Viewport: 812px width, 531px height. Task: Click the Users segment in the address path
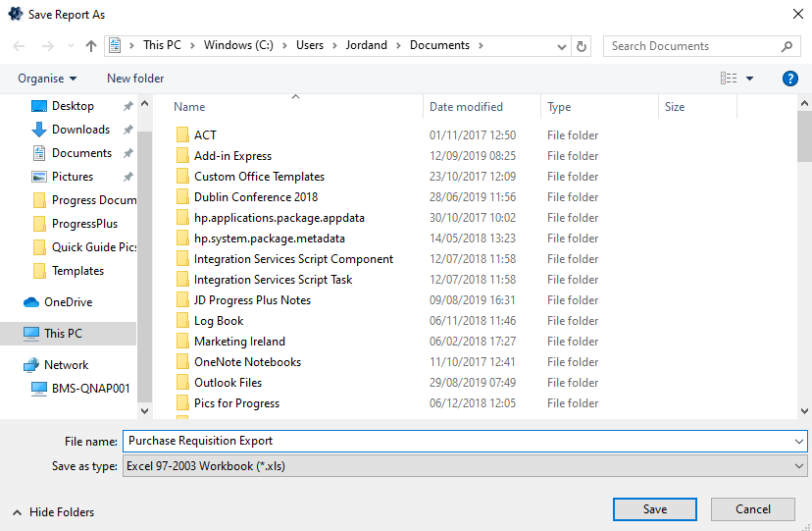pyautogui.click(x=312, y=45)
